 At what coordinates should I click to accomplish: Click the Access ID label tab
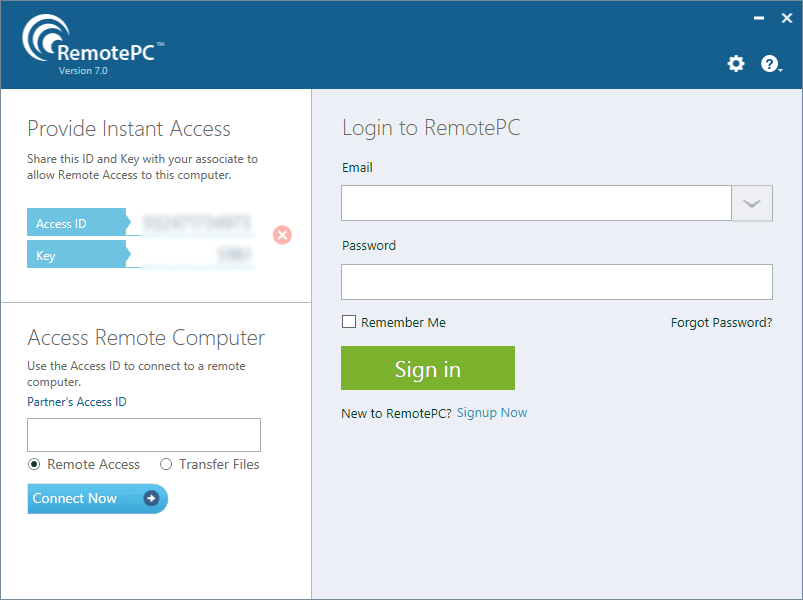tap(77, 223)
